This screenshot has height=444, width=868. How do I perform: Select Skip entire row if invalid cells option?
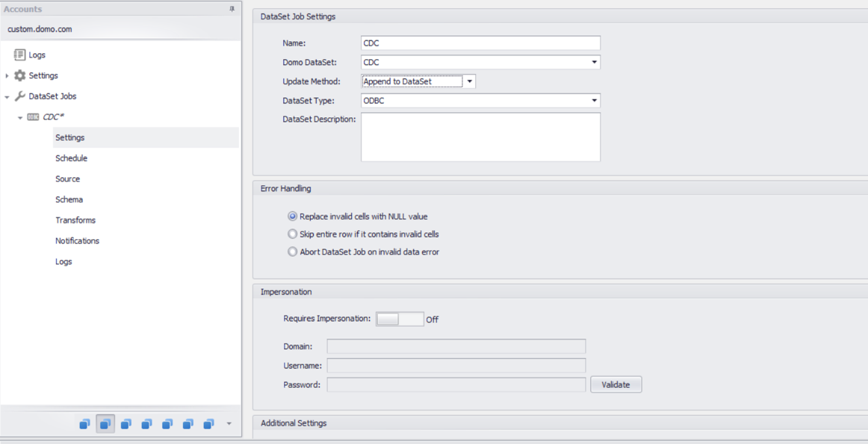click(x=293, y=234)
